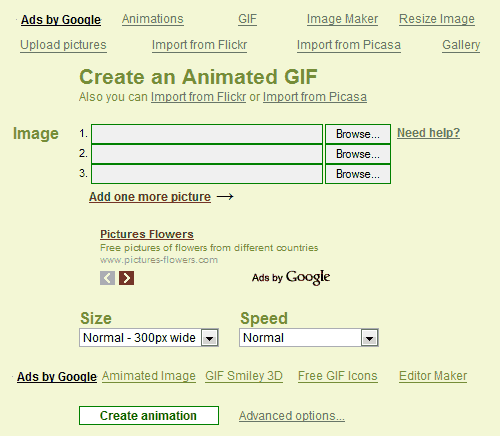The height and width of the screenshot is (436, 500).
Task: Open the Speed dropdown arrow
Action: [369, 338]
